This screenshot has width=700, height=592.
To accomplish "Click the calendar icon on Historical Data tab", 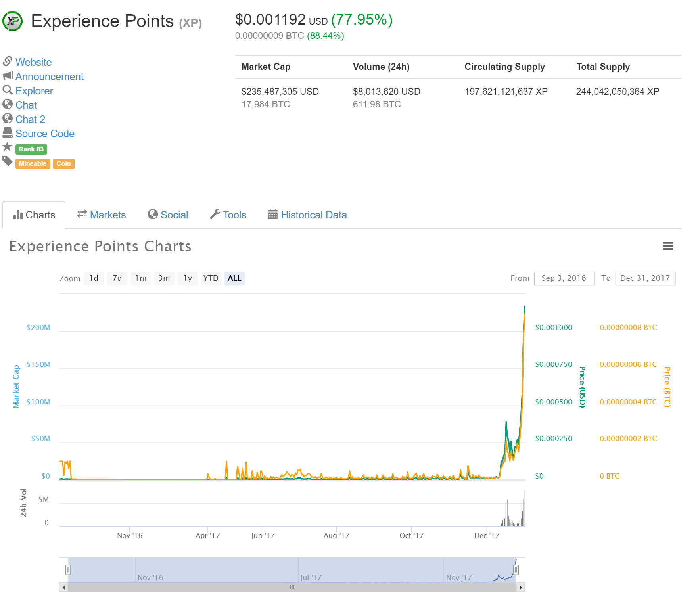I will pos(273,215).
